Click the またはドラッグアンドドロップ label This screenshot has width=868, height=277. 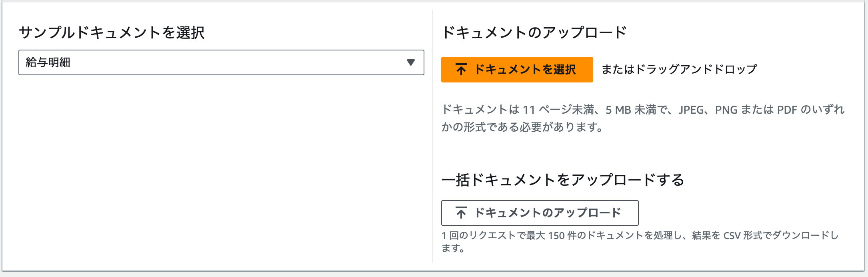679,69
